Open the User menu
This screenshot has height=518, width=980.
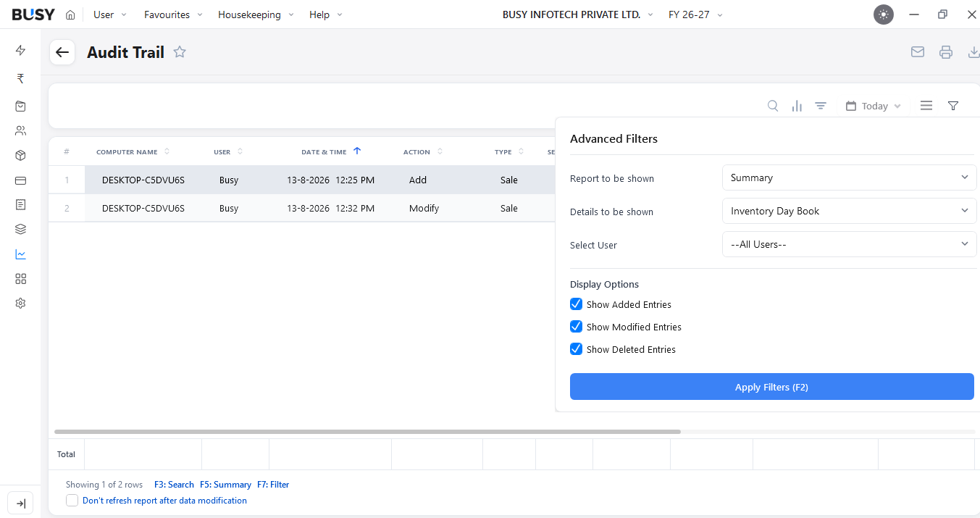point(110,14)
